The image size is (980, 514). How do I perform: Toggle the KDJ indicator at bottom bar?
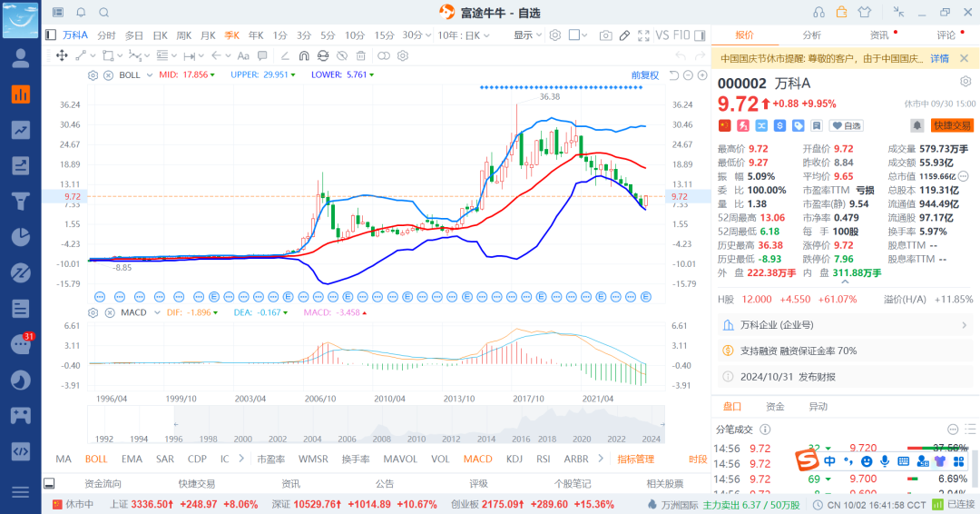pyautogui.click(x=514, y=459)
